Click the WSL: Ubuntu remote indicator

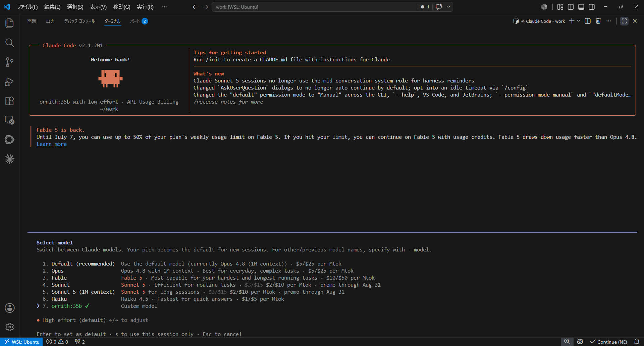point(22,342)
